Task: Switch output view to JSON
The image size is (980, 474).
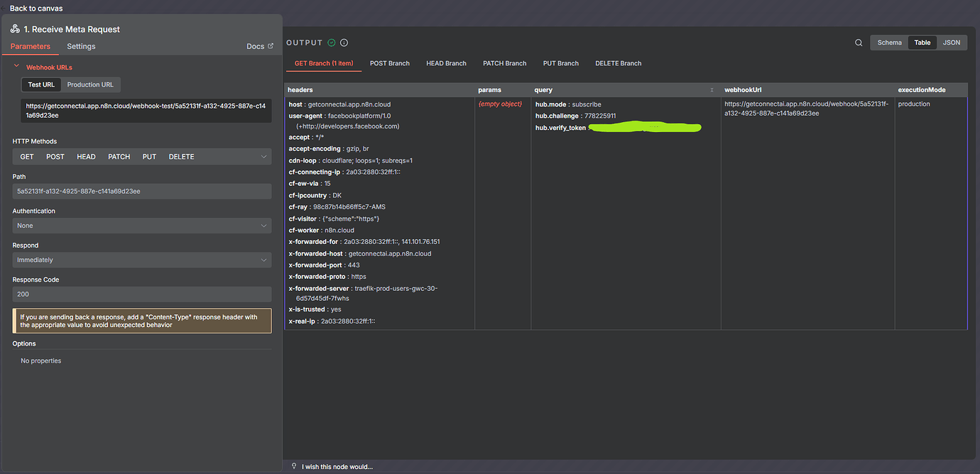Action: (952, 42)
